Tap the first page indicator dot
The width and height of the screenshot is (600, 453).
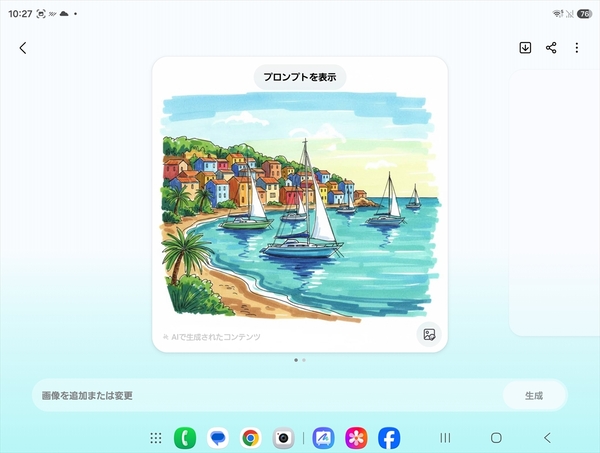click(296, 360)
